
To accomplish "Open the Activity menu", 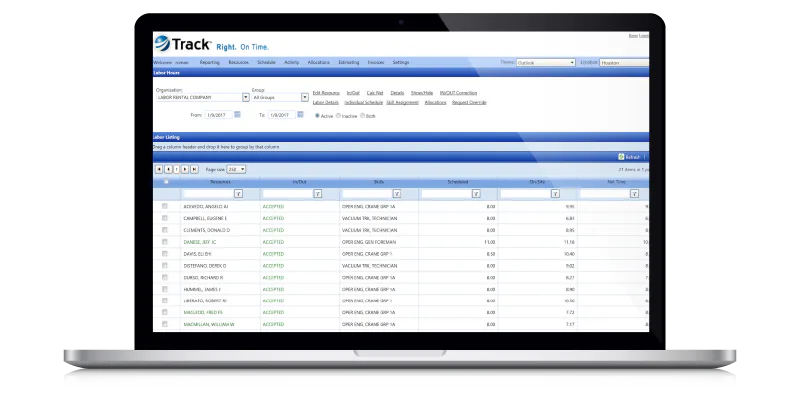I will pos(291,62).
